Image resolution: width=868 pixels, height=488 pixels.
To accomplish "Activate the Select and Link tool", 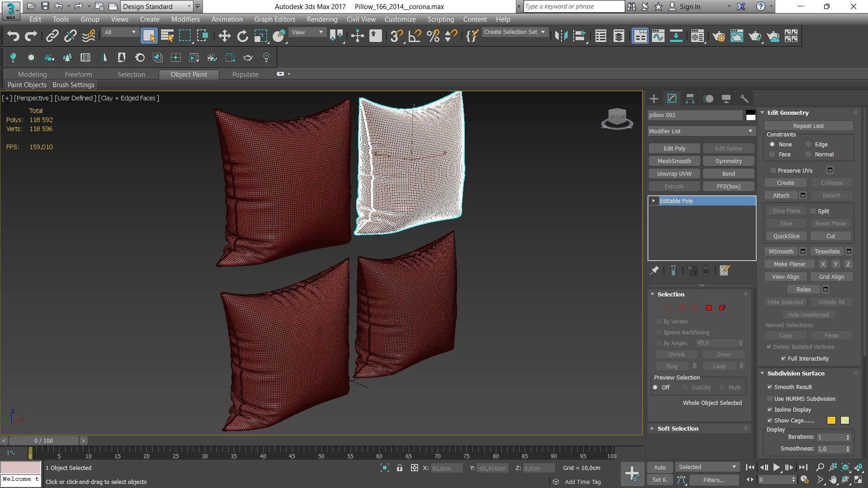I will (52, 36).
